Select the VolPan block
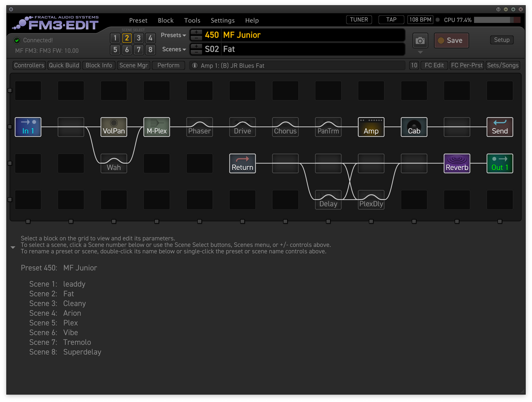Viewport: 532px width, 402px height. click(114, 127)
